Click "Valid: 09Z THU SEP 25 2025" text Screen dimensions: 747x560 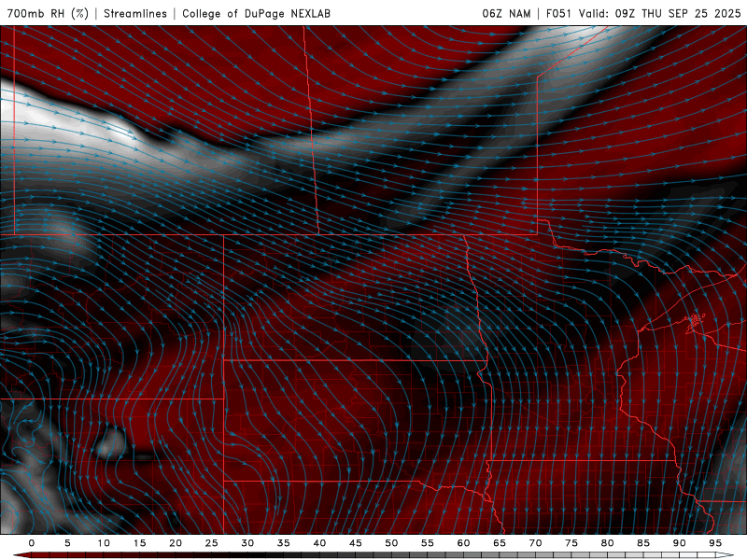660,13
